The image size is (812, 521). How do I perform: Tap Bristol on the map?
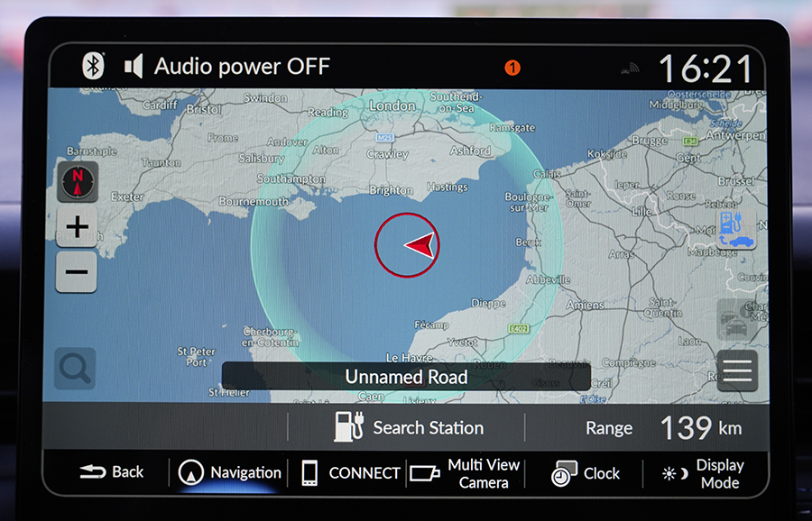(204, 110)
